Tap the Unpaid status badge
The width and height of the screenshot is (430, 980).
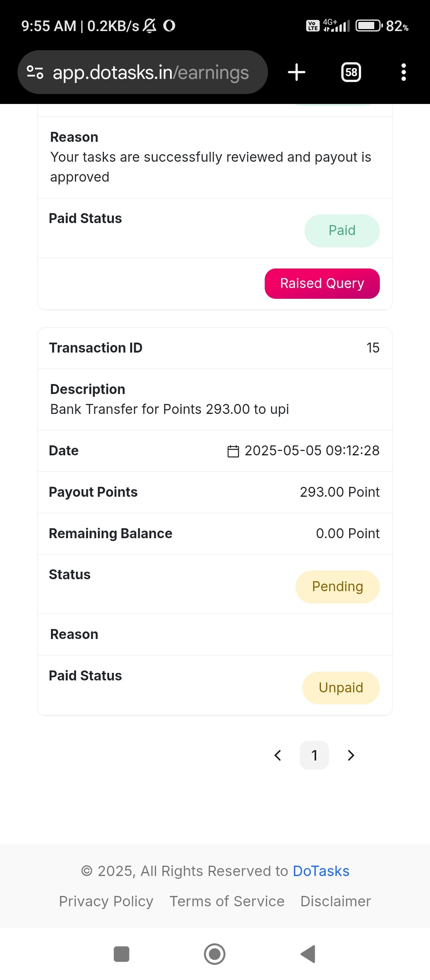(x=341, y=688)
